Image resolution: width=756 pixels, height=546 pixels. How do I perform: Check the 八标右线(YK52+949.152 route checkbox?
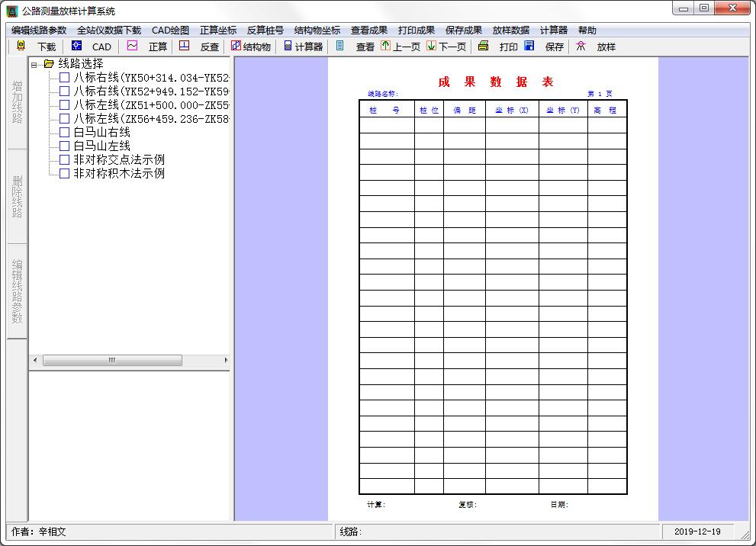point(64,91)
